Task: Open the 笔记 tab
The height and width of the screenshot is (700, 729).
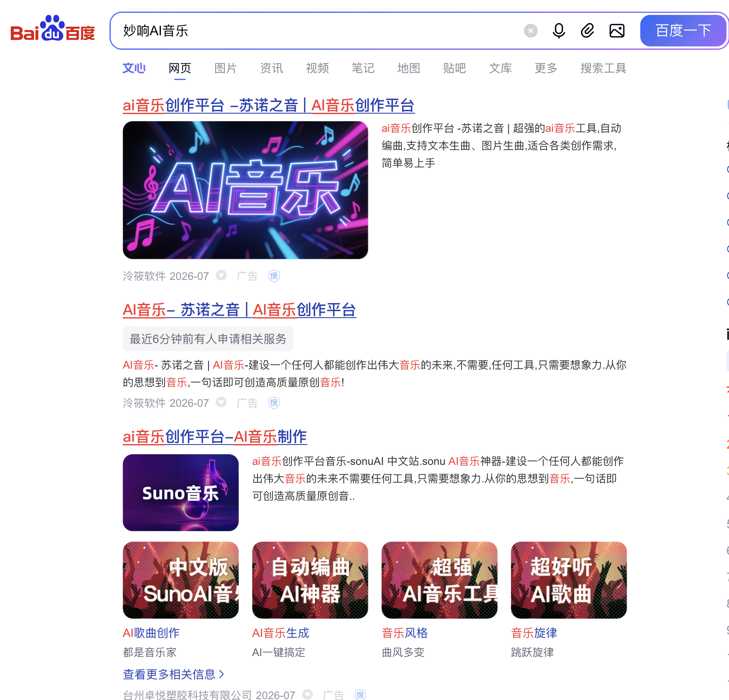Action: coord(363,68)
